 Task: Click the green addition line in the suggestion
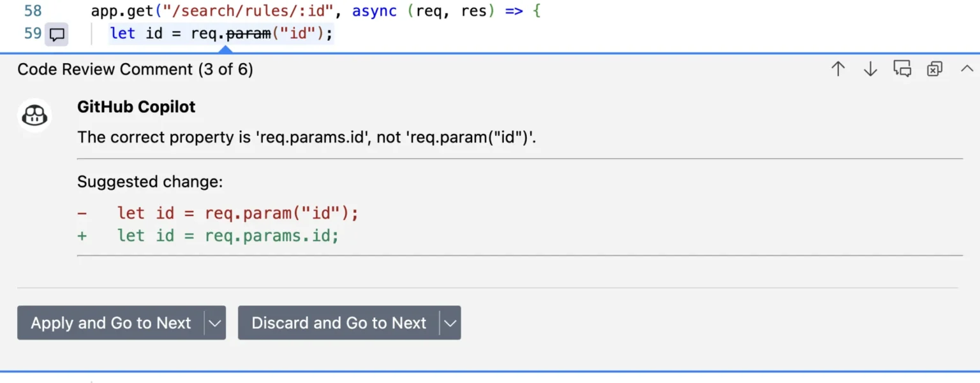(x=226, y=235)
